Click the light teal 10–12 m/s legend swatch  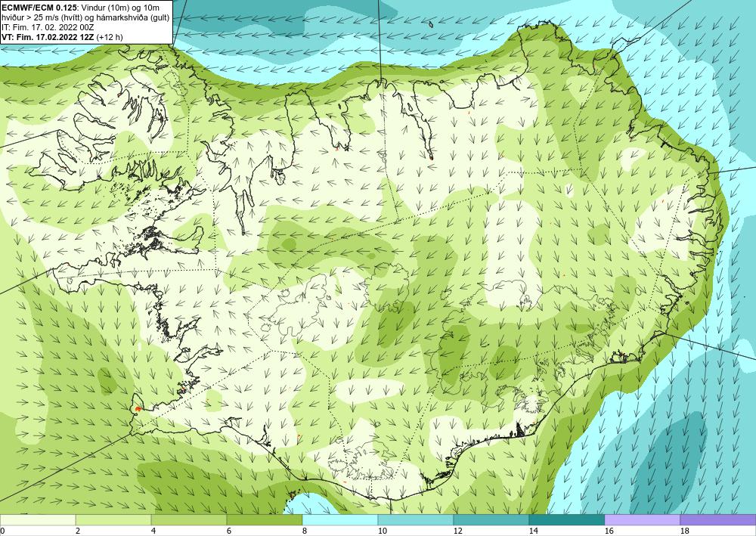tap(416, 519)
